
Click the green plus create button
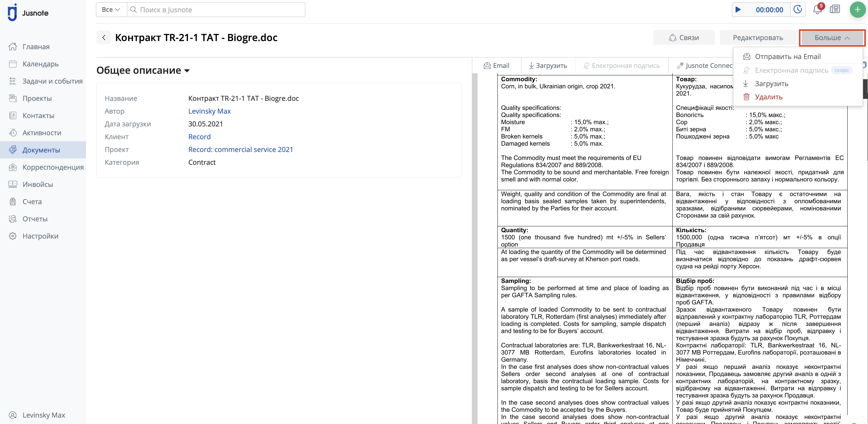pos(858,9)
